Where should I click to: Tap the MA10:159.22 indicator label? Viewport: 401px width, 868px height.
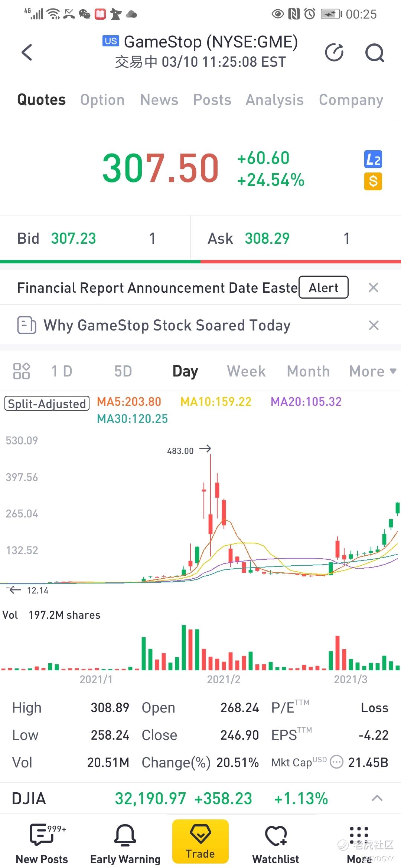(x=216, y=401)
